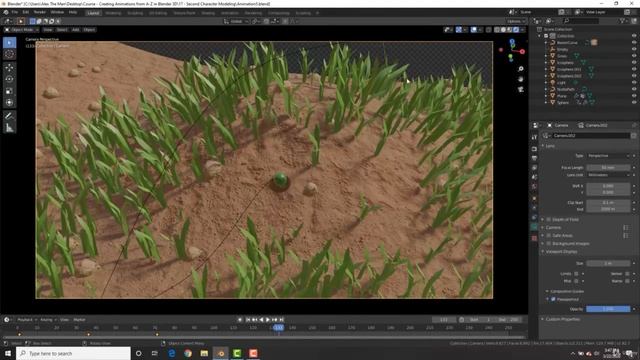Enable the Depth of Field checkbox
The height and width of the screenshot is (360, 640).
549,220
